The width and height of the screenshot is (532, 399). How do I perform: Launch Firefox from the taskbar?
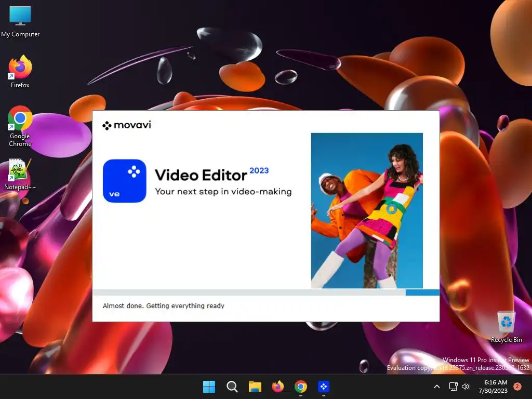tap(278, 387)
